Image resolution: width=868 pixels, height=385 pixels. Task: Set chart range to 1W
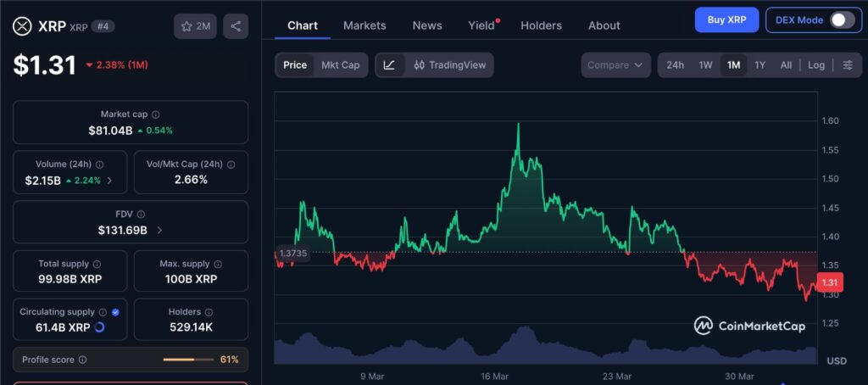(x=705, y=64)
